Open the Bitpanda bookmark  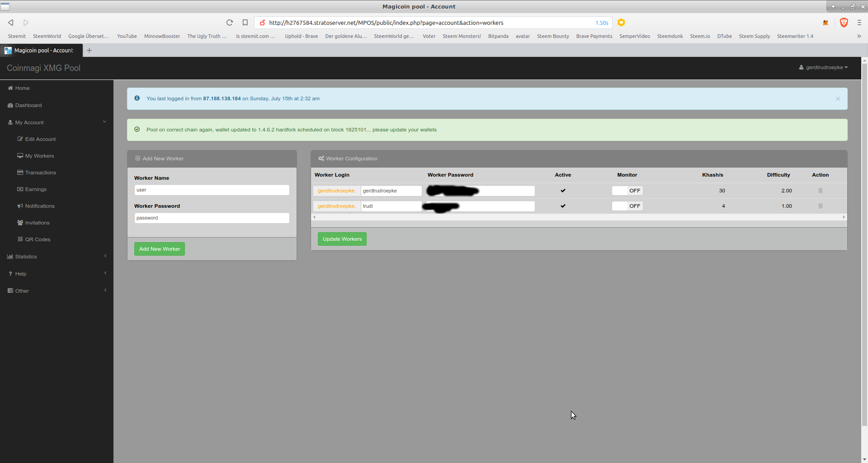pos(498,36)
